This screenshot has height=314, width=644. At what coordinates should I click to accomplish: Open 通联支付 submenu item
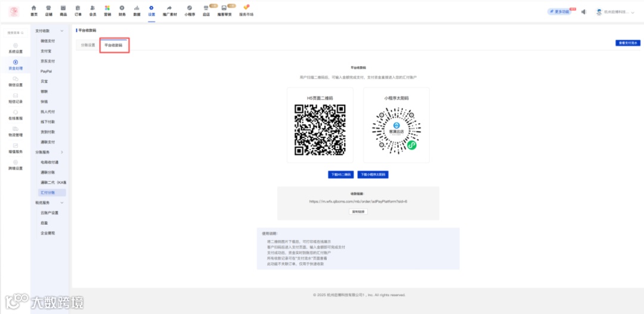[48, 142]
